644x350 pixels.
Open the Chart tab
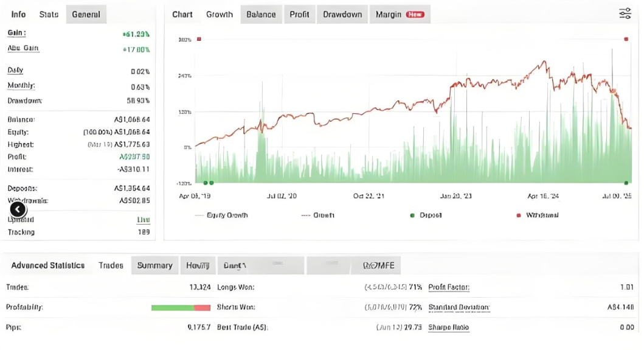(182, 15)
